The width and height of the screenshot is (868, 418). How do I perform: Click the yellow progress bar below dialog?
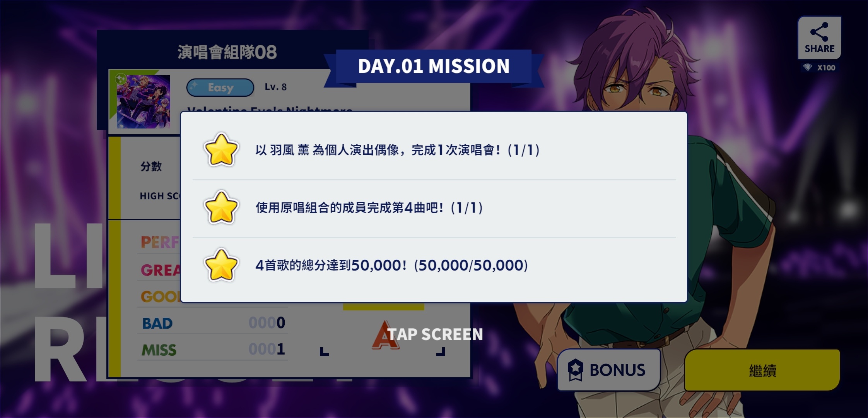tap(384, 307)
